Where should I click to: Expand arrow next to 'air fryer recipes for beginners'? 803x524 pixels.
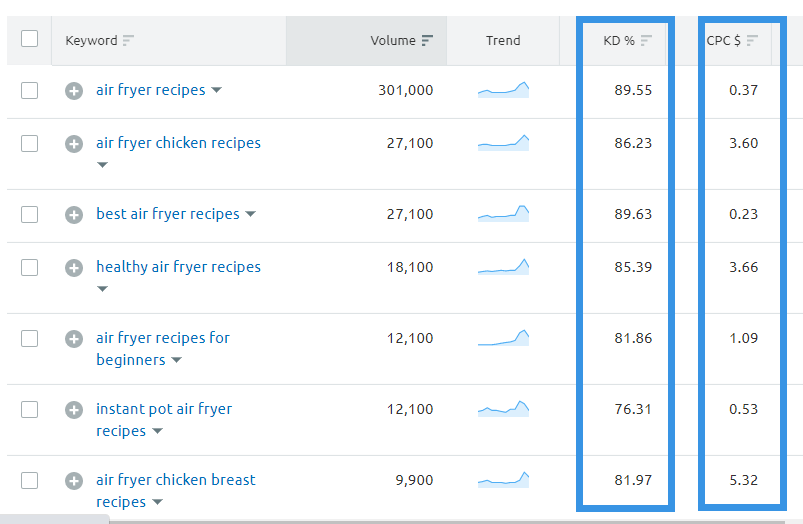(176, 361)
